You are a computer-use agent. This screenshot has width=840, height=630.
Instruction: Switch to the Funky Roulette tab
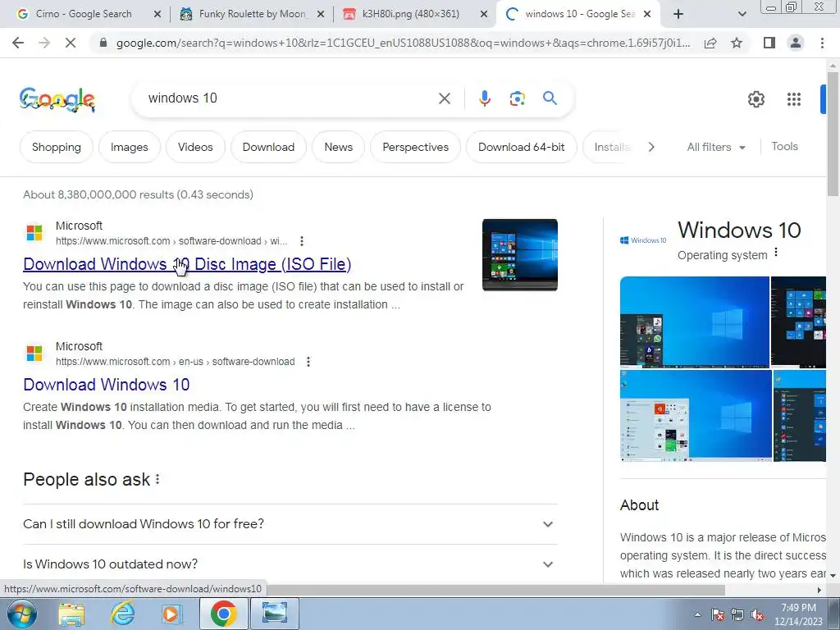pos(253,14)
